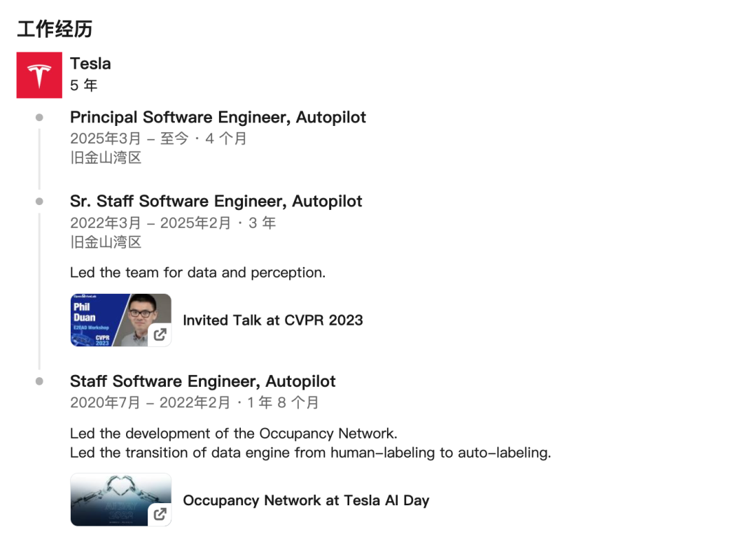Open Phil Duan CVPR 2023 talk thumbnail
Screen dimensions: 756x543
[121, 320]
